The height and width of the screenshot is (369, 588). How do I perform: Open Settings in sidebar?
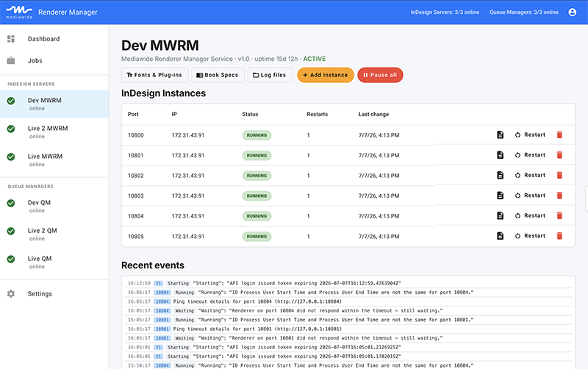54,293
